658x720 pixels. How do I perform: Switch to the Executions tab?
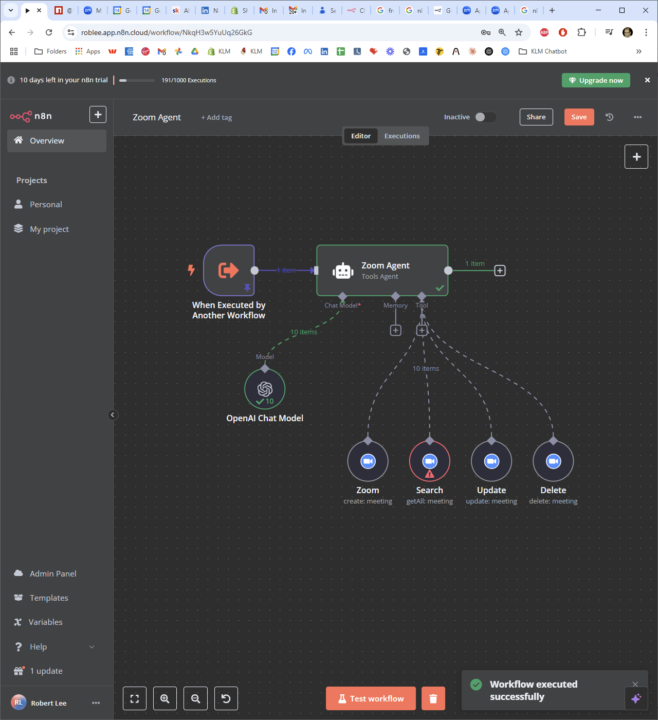point(402,136)
